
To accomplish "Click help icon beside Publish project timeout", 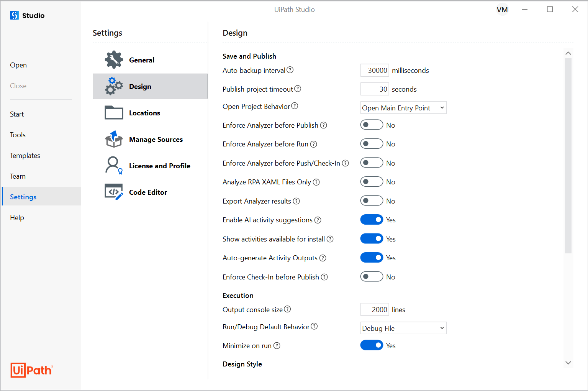I will point(298,89).
